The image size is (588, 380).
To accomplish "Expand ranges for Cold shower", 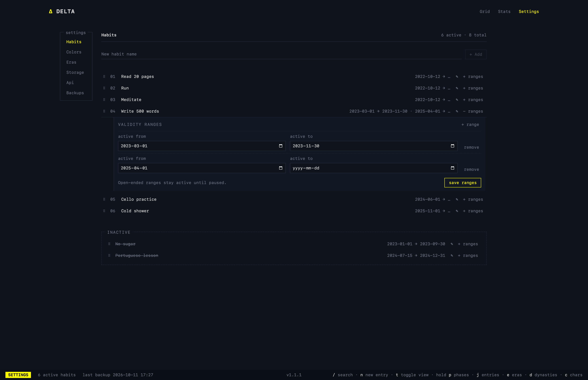I will tap(473, 211).
